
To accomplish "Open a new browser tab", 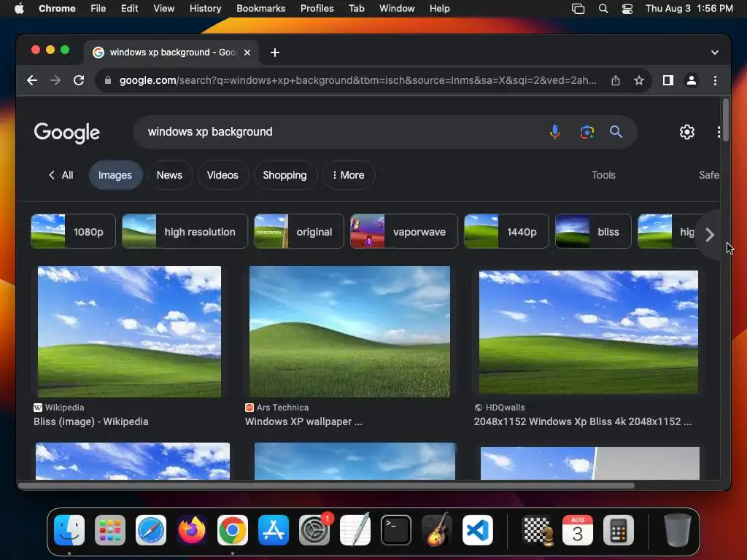I will [275, 52].
